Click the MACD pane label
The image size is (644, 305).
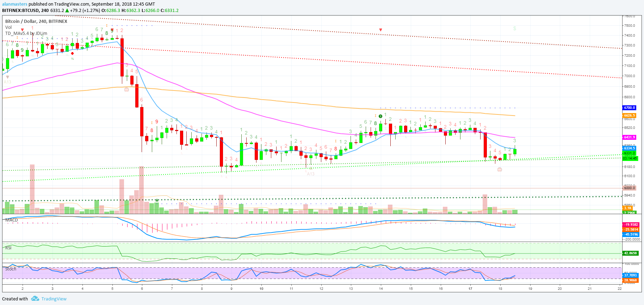12,220
